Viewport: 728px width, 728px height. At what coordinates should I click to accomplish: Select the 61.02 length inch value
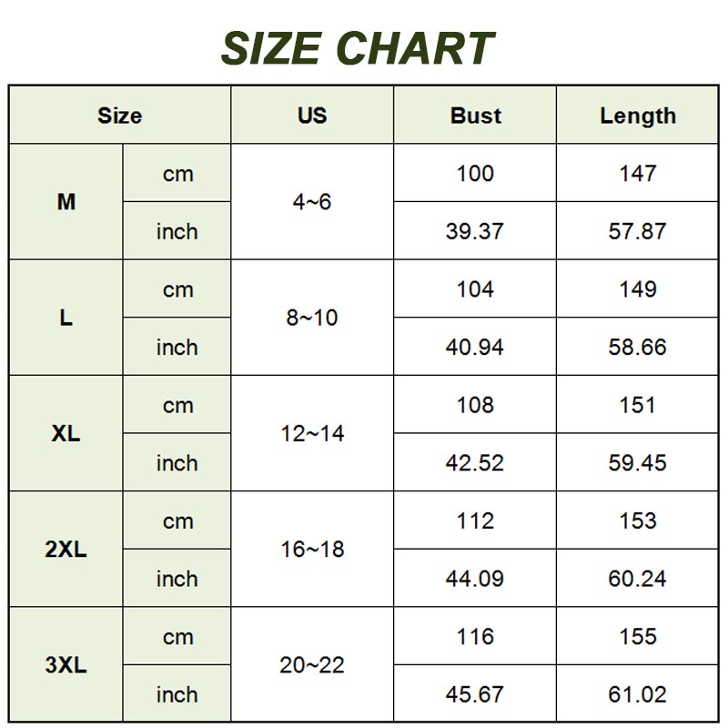click(x=637, y=694)
